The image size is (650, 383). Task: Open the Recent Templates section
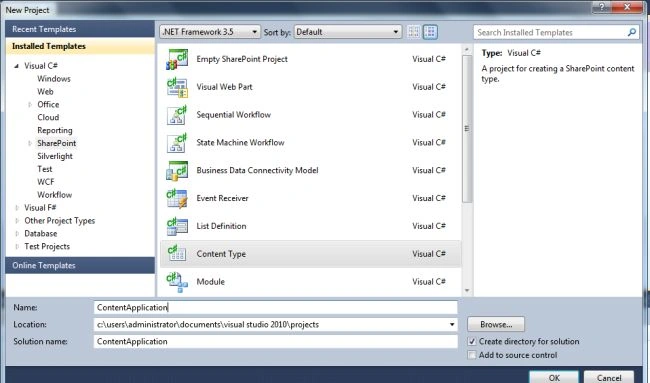point(80,29)
